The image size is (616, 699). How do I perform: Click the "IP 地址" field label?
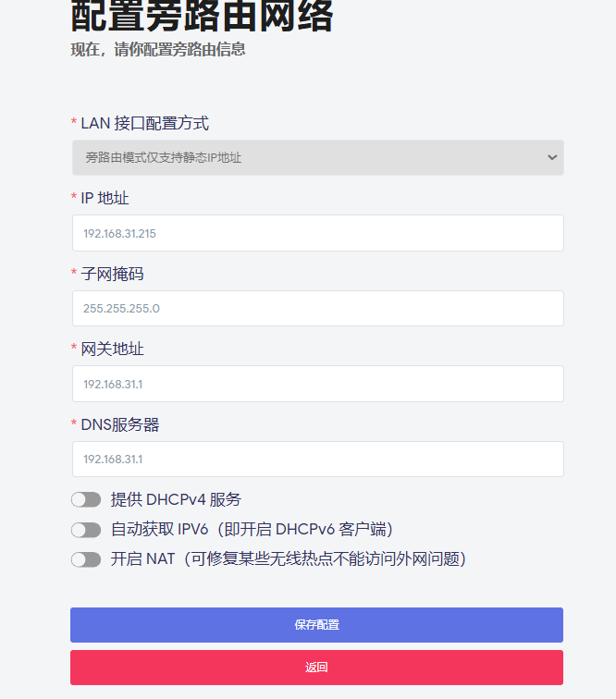click(x=105, y=199)
